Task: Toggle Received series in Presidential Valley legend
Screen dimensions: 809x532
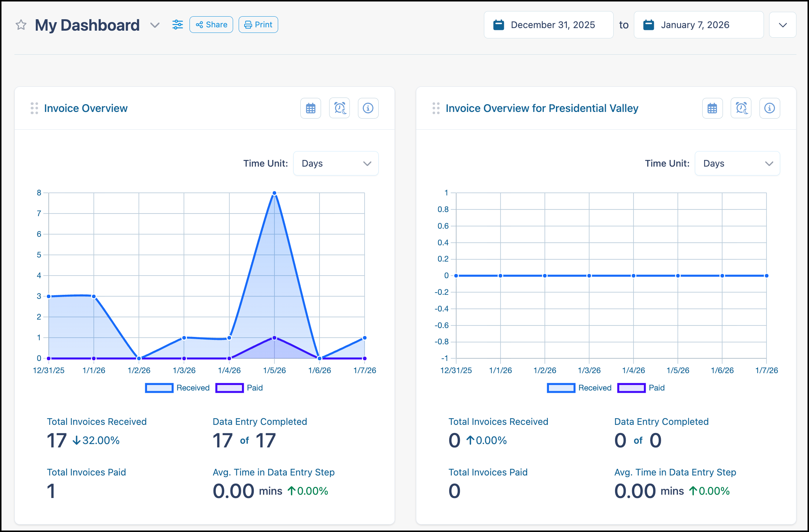Action: click(x=579, y=388)
